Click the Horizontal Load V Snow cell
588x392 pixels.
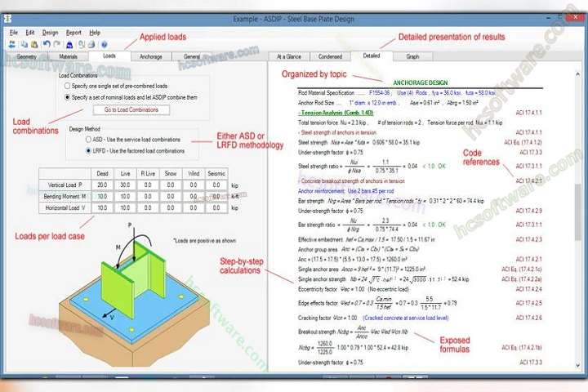coord(171,207)
